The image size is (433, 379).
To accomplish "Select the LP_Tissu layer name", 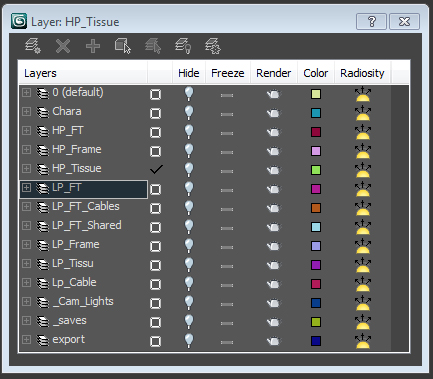I will (x=73, y=263).
